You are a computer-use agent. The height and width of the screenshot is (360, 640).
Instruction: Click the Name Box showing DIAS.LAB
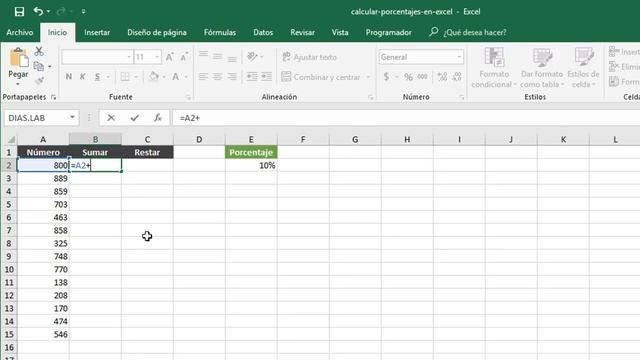[41, 118]
